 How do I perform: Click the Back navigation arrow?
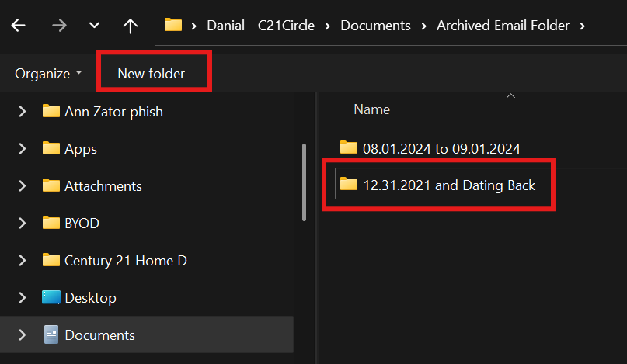[18, 26]
